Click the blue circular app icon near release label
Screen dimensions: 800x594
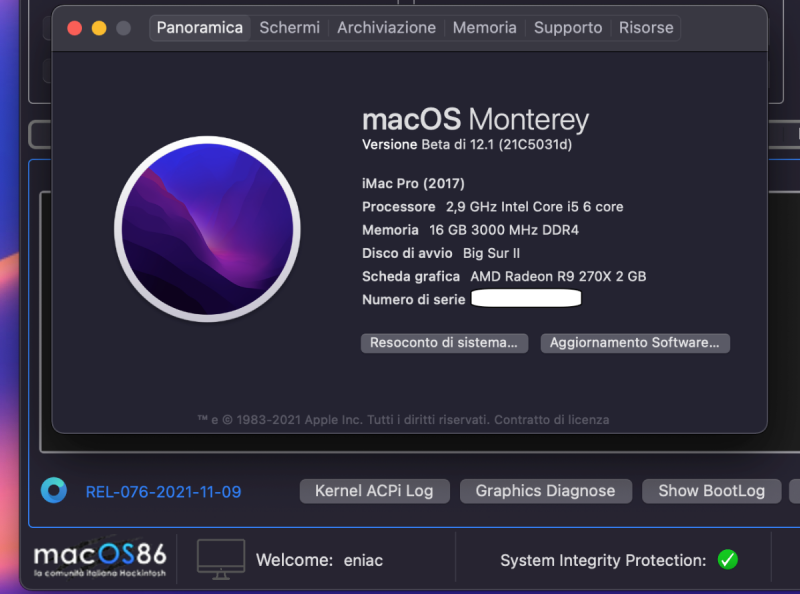54,490
